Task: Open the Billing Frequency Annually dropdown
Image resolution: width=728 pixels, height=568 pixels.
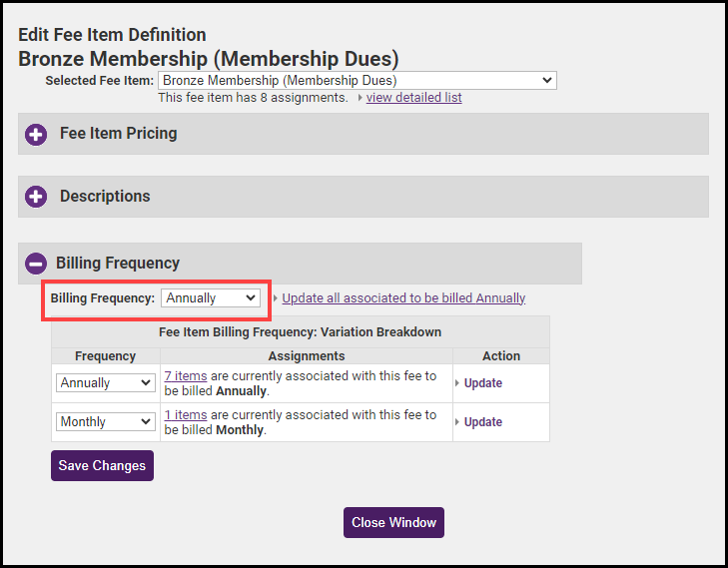Action: (x=211, y=298)
